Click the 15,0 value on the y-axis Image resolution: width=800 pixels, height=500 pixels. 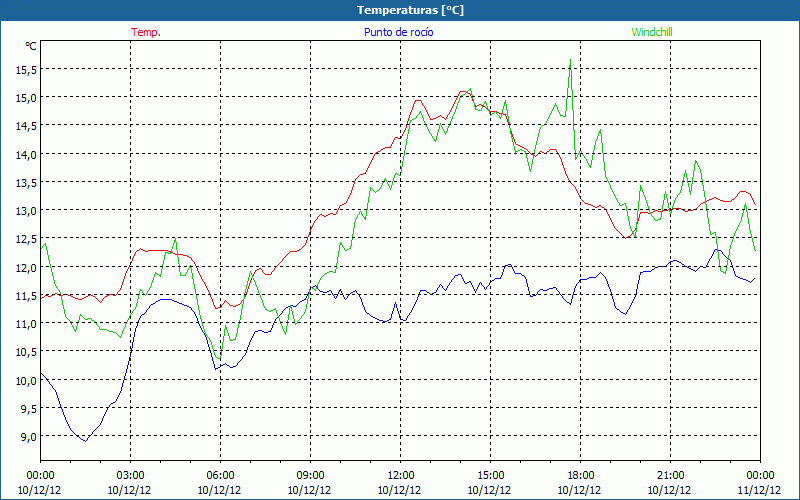coord(26,97)
